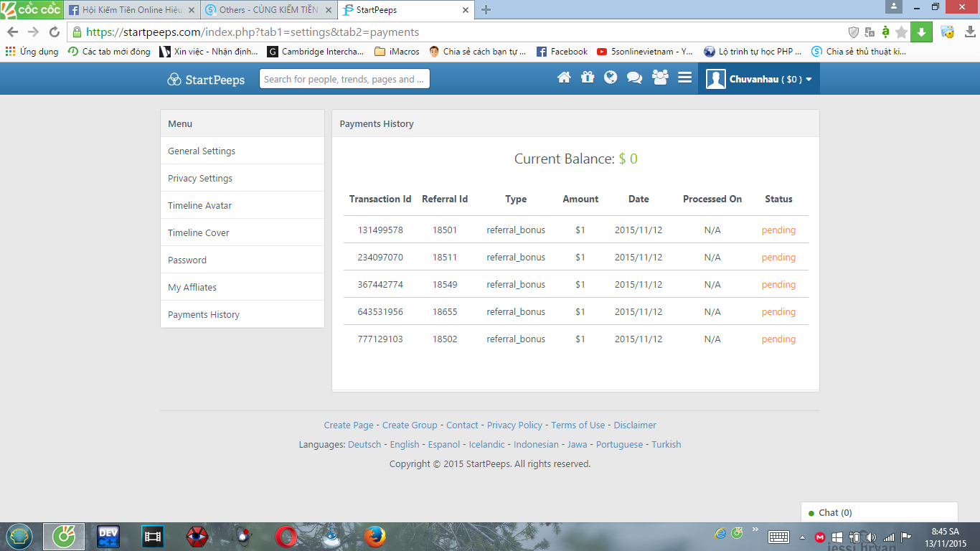Click the globe notifications icon

[611, 78]
